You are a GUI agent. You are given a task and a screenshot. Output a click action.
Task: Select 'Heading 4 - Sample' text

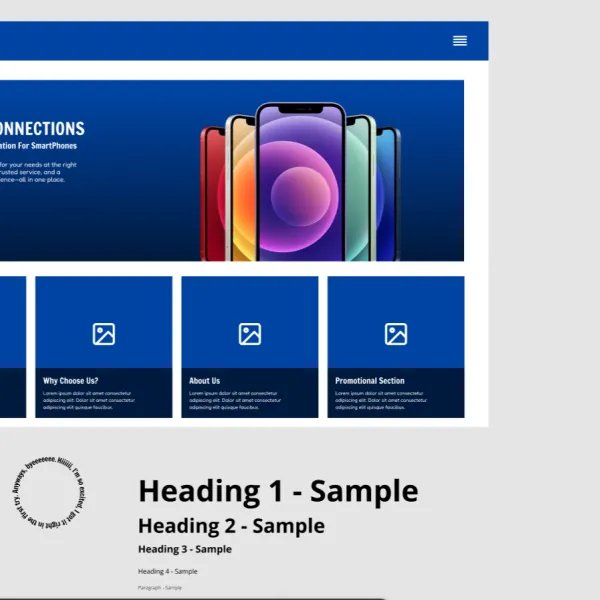[168, 571]
